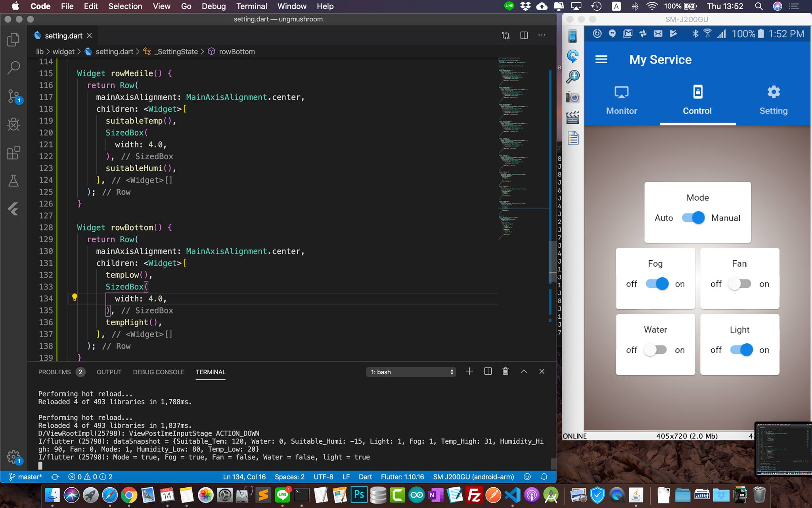This screenshot has height=508, width=812.
Task: Open the Terminal menu in menu bar
Action: pos(251,6)
